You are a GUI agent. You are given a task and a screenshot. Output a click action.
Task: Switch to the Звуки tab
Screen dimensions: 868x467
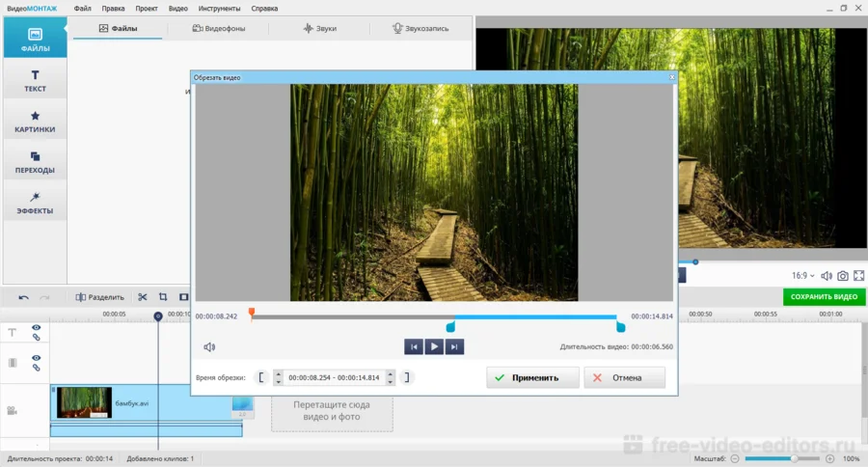coord(319,28)
